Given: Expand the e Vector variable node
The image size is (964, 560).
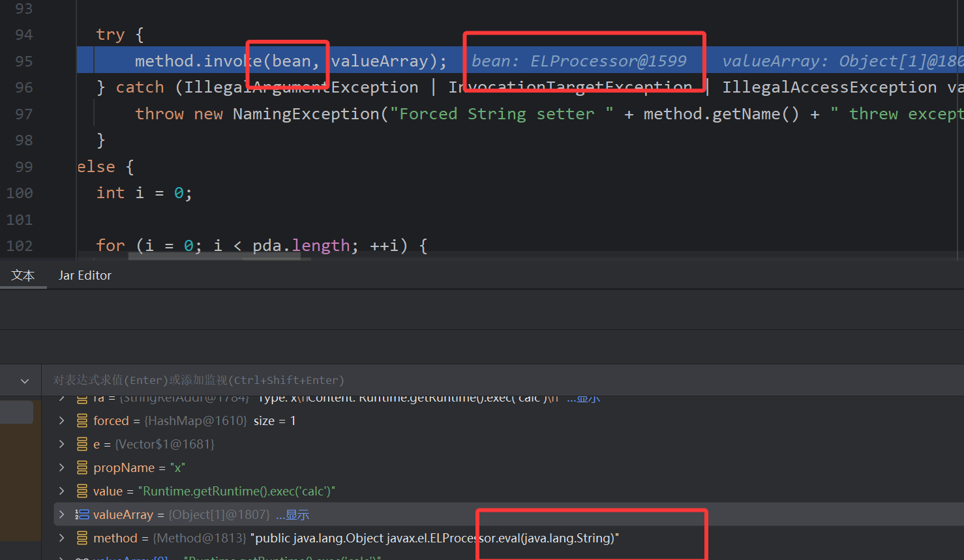Looking at the screenshot, I should pyautogui.click(x=62, y=445).
